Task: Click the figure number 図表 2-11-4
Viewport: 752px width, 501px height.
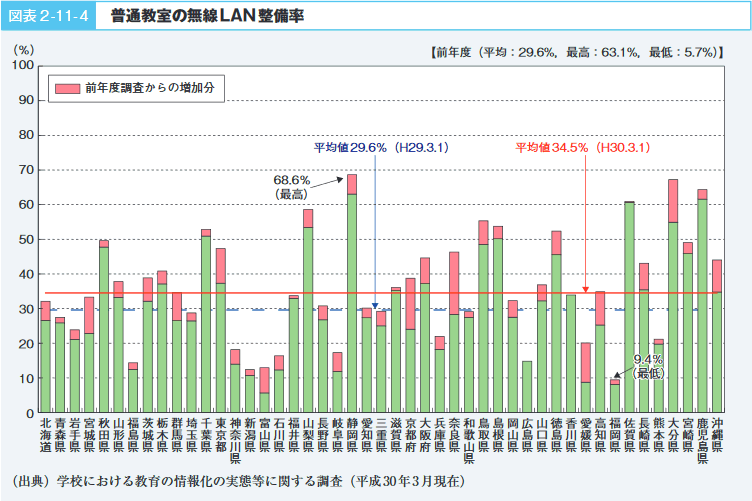Action: pyautogui.click(x=48, y=16)
